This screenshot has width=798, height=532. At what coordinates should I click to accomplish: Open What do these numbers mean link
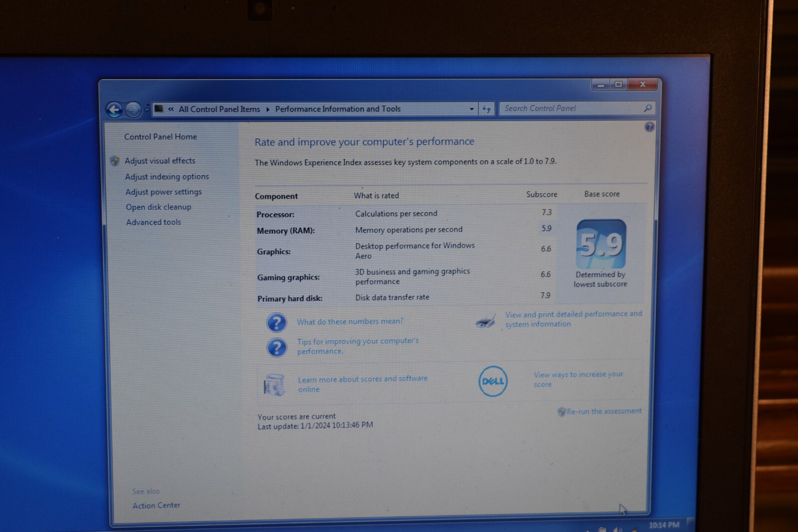click(350, 322)
